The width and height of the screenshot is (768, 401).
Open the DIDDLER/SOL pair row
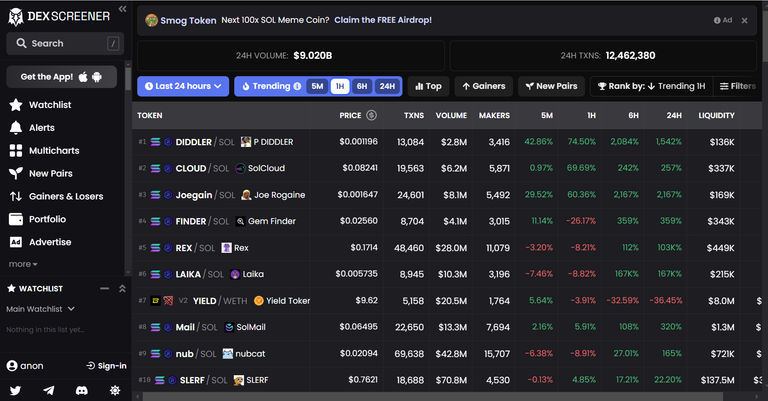(447, 142)
